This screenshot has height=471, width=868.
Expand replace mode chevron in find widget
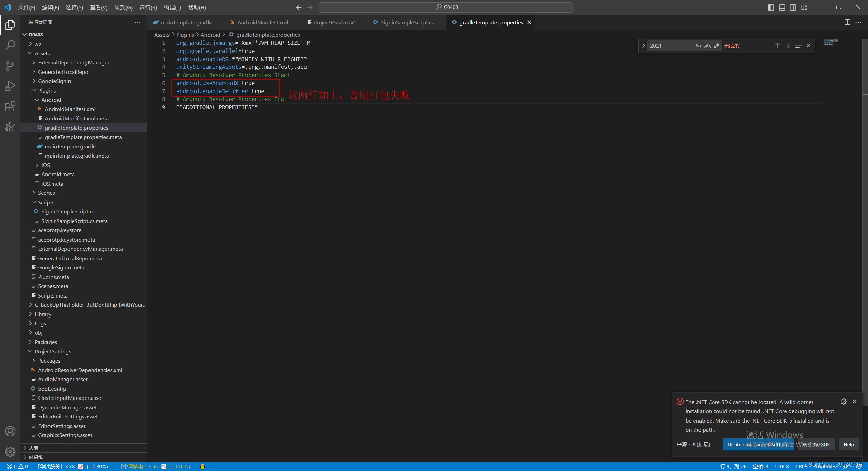643,46
